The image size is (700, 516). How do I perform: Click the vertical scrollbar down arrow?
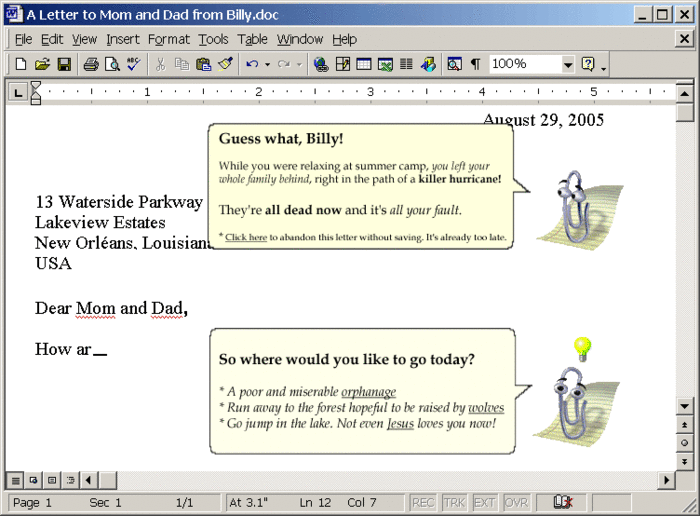[x=684, y=406]
